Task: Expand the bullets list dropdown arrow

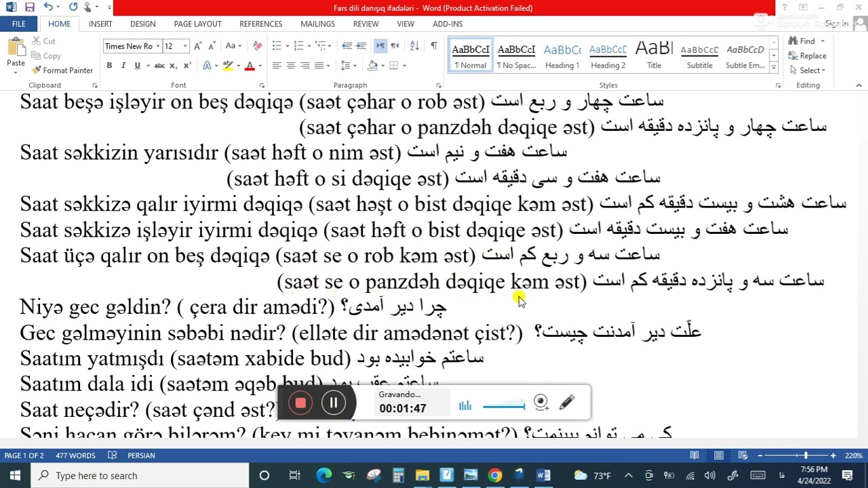Action: click(287, 46)
